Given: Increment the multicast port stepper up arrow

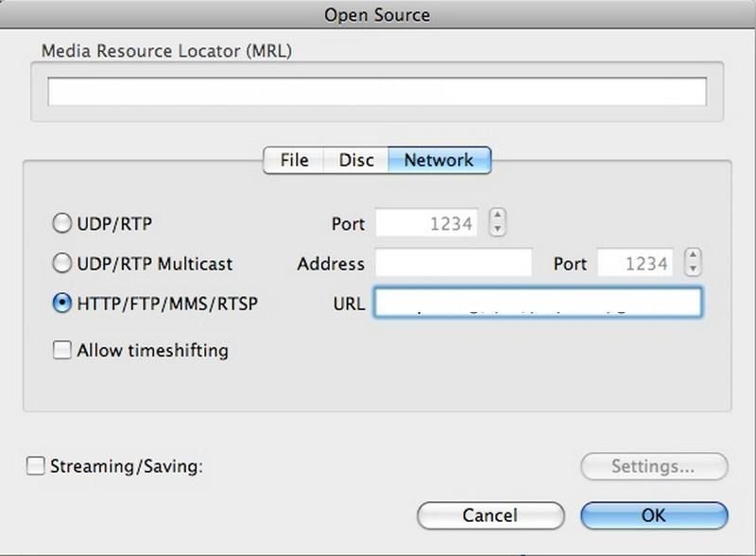Looking at the screenshot, I should pyautogui.click(x=695, y=256).
